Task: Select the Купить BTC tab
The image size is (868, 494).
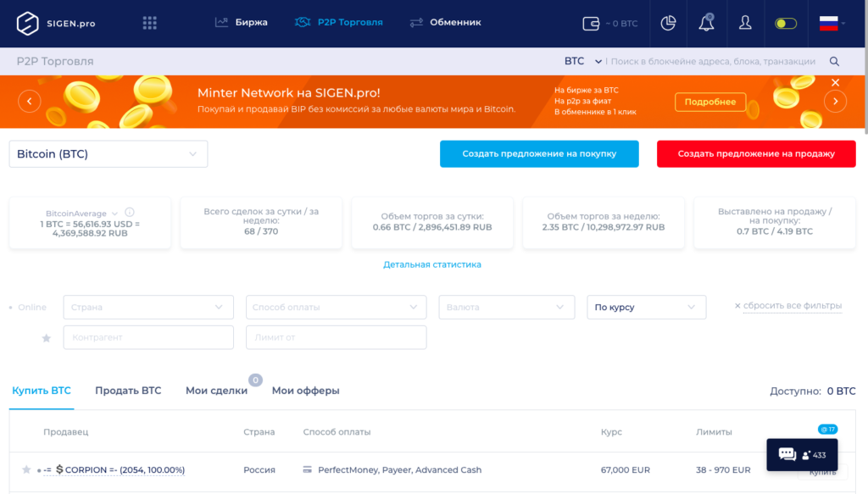Action: 42,391
